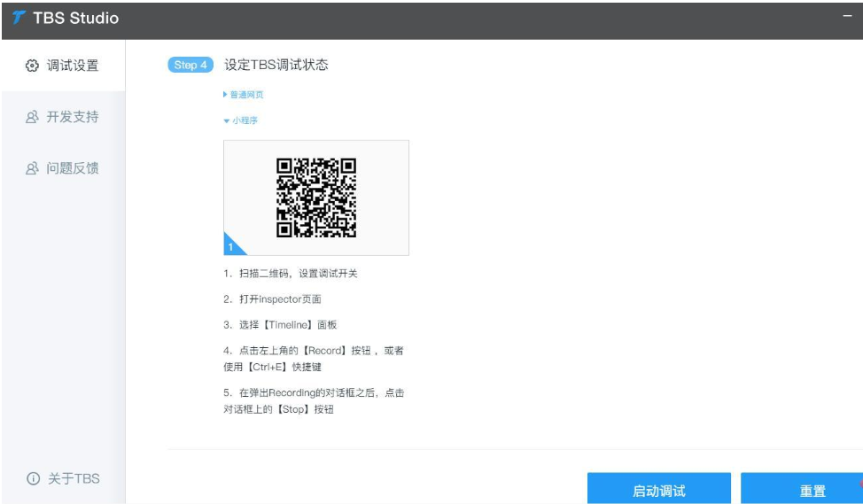Click the 启动调试 button
The height and width of the screenshot is (504, 863).
[659, 489]
